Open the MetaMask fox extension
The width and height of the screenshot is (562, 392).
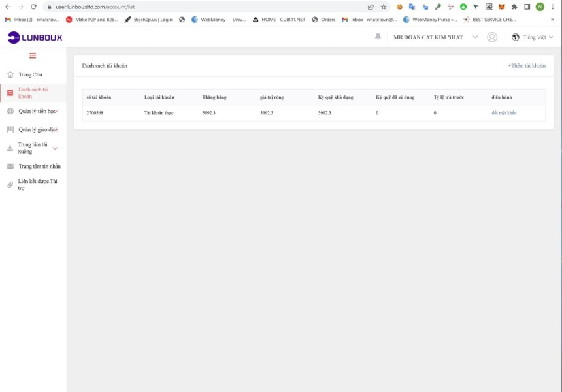(x=501, y=7)
